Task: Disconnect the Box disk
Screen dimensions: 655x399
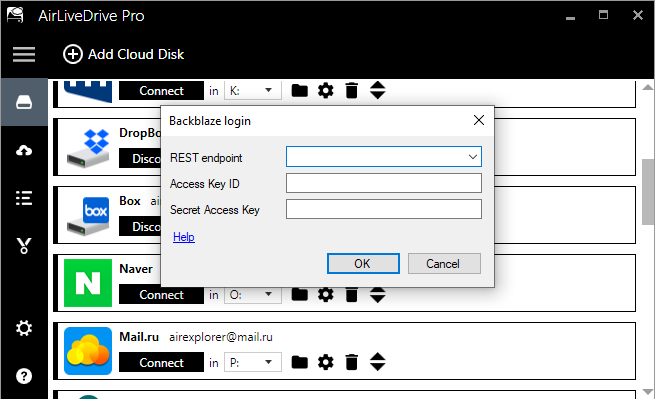Action: pos(140,226)
